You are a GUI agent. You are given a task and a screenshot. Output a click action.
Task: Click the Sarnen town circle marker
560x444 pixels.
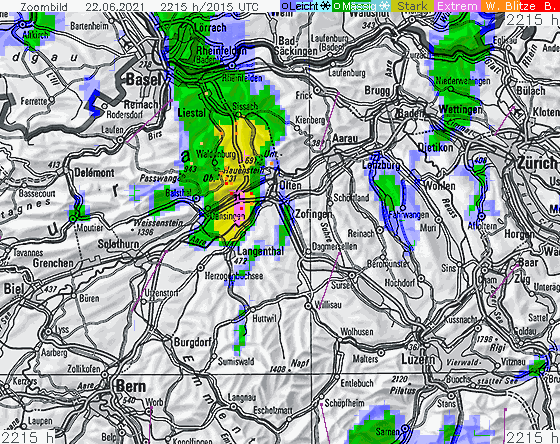click(404, 428)
